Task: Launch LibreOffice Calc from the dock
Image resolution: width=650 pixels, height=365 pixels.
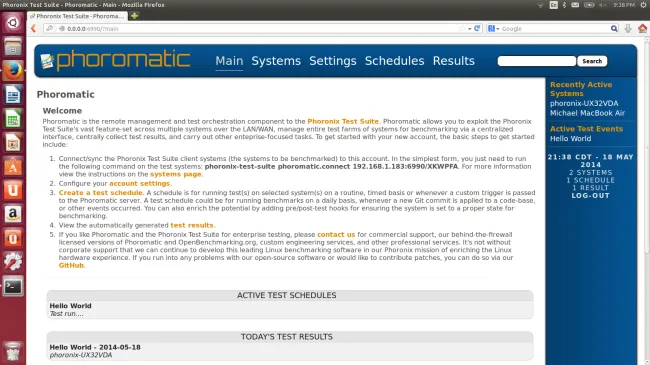Action: [x=13, y=119]
